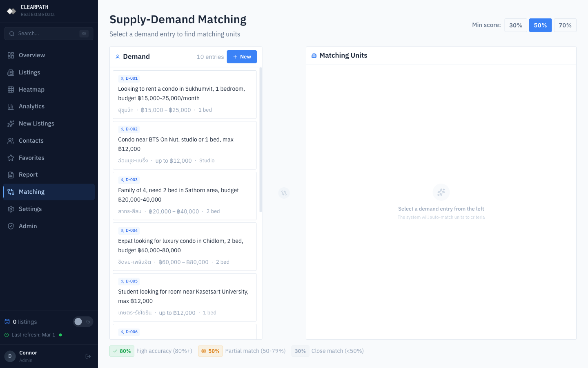Open the Settings page
Screen dimensions: 588x368
pos(30,209)
